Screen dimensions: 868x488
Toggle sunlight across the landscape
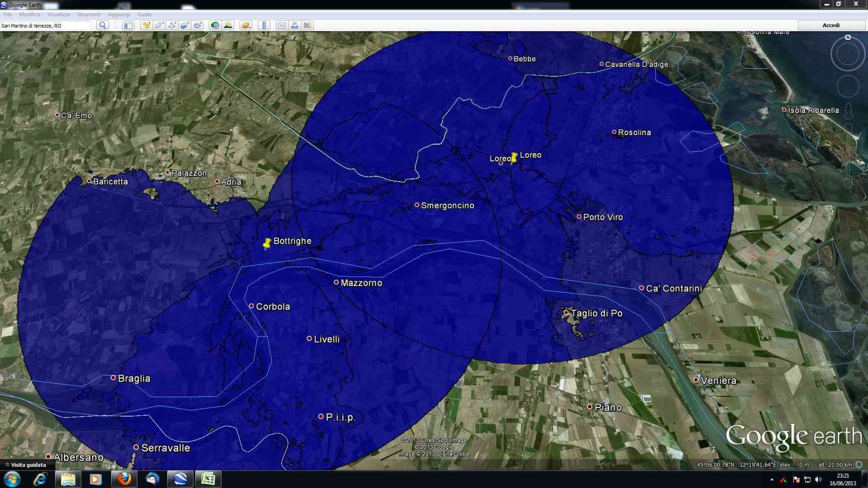(x=228, y=25)
